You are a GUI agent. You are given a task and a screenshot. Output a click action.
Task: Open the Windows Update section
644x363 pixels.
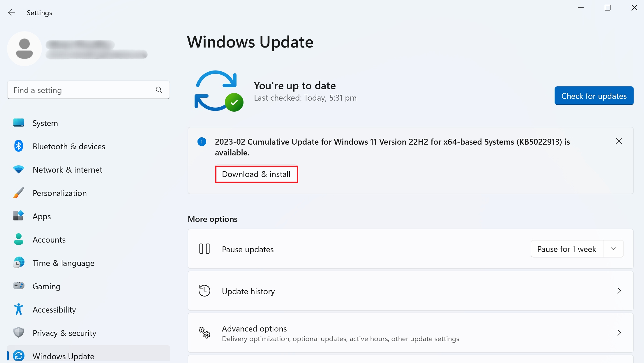(63, 356)
